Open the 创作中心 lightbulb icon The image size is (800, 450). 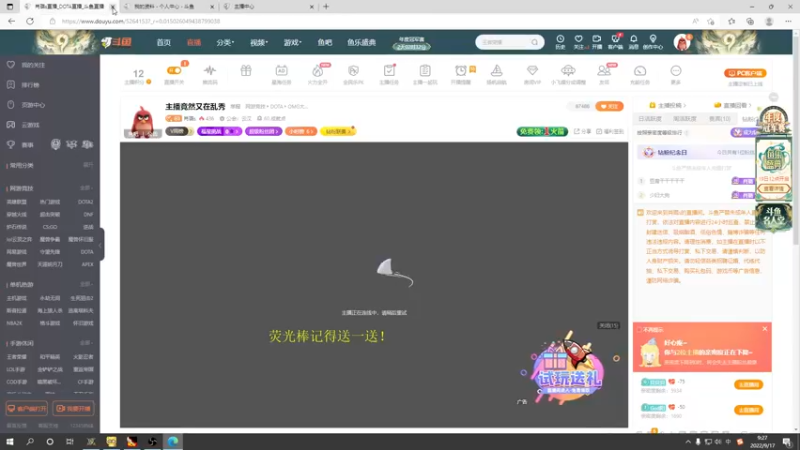653,42
